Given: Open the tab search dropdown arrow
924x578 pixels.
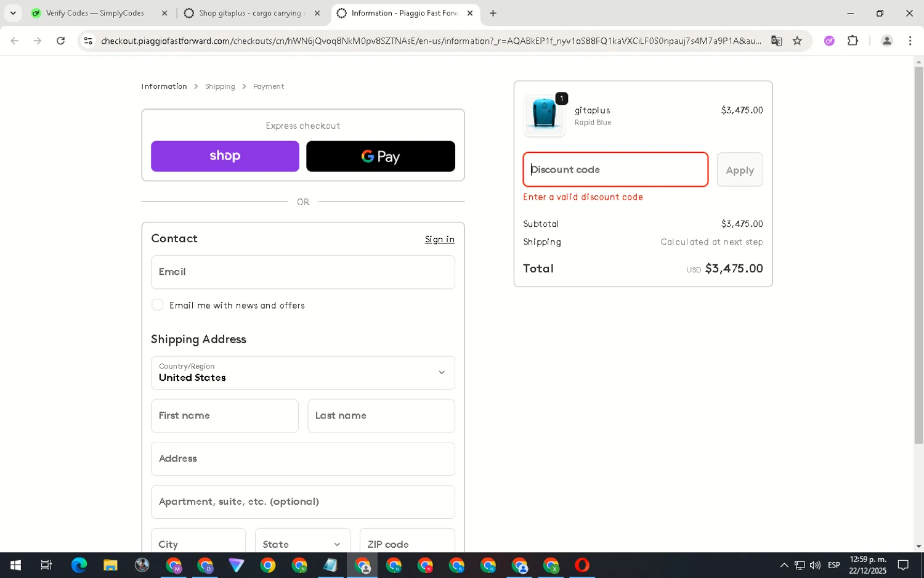Looking at the screenshot, I should 13,13.
